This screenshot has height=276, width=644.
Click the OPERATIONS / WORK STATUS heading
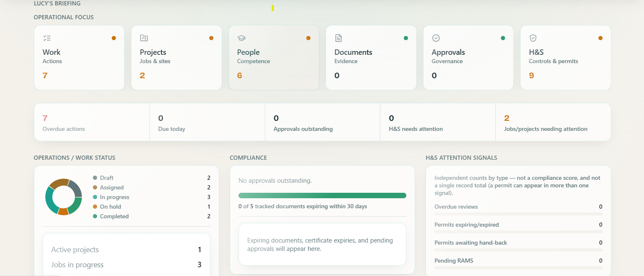point(74,158)
